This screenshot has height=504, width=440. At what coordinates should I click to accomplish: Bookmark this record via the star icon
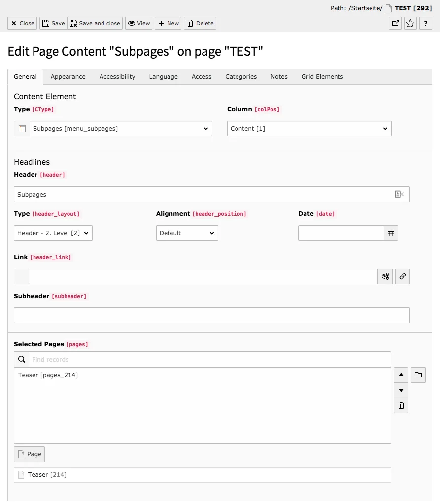pyautogui.click(x=410, y=23)
